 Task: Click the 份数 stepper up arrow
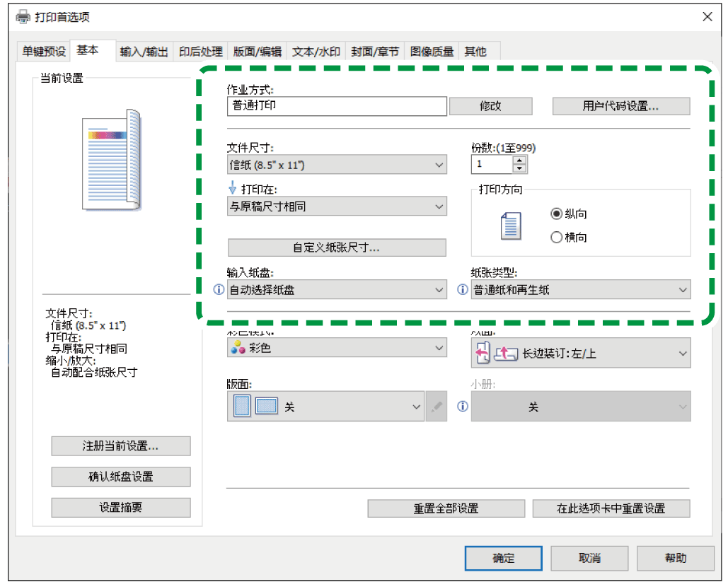(519, 161)
